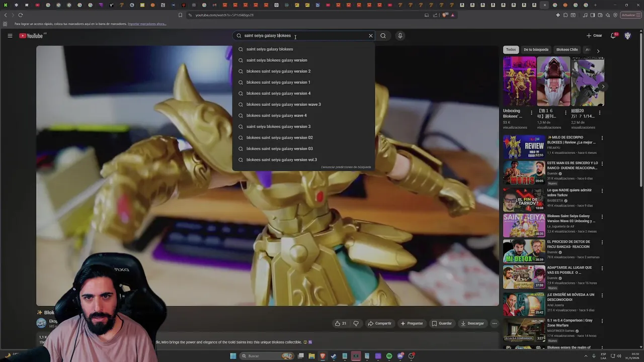
Task: Go back with browser back arrow
Action: coord(6,15)
